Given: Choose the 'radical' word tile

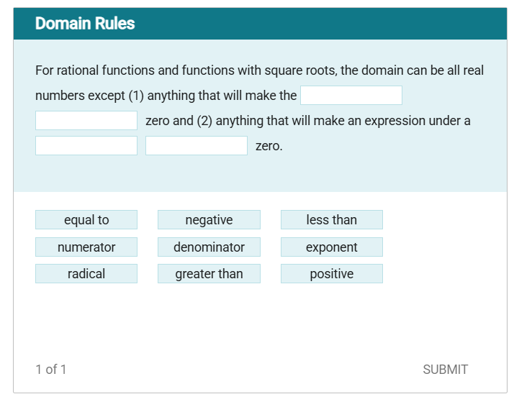Looking at the screenshot, I should coord(86,274).
